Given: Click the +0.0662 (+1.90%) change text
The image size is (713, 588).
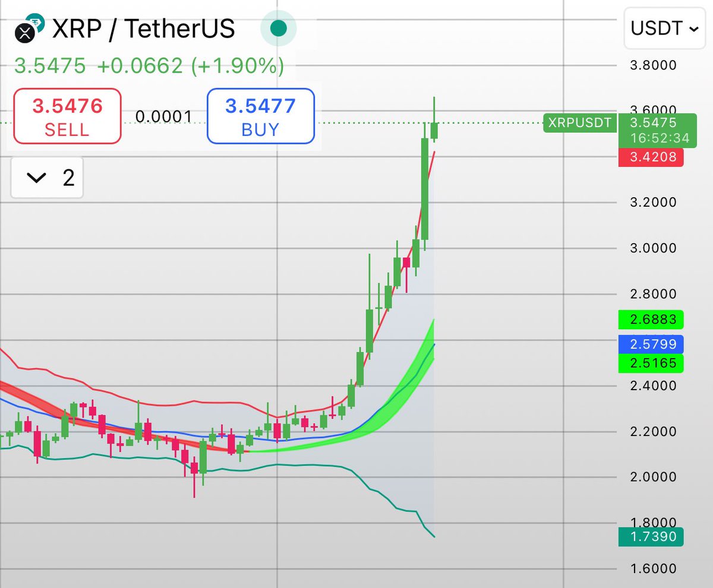Looking at the screenshot, I should (190, 66).
